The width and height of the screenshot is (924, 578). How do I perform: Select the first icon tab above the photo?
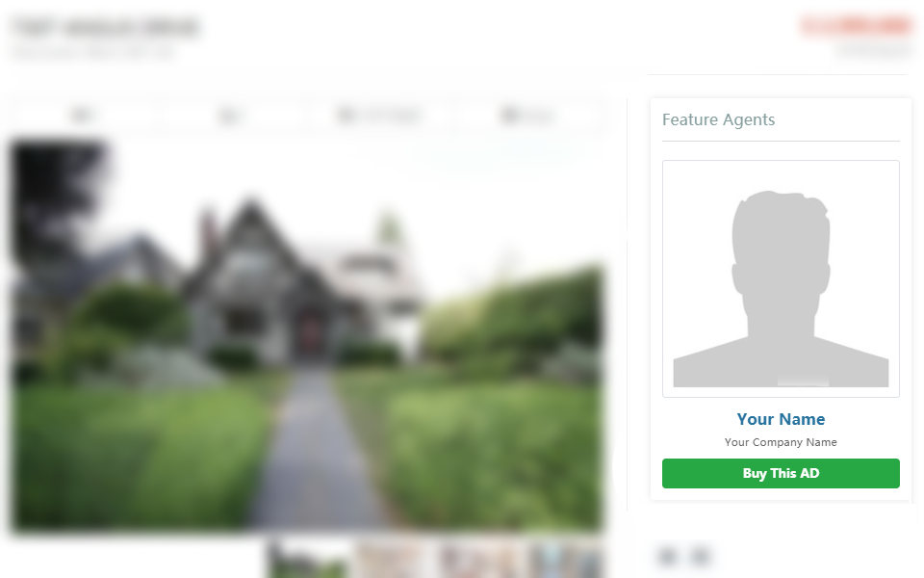click(x=83, y=115)
